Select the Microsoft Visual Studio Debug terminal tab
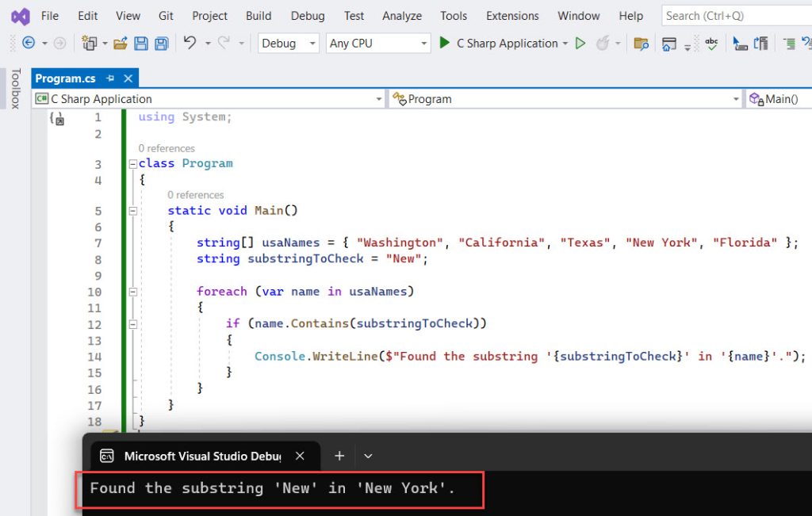The width and height of the screenshot is (812, 516). [202, 456]
